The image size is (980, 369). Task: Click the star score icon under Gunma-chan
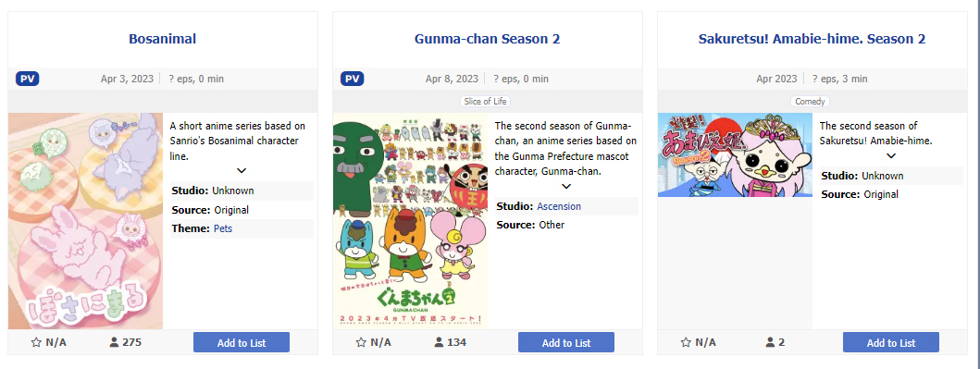[361, 342]
